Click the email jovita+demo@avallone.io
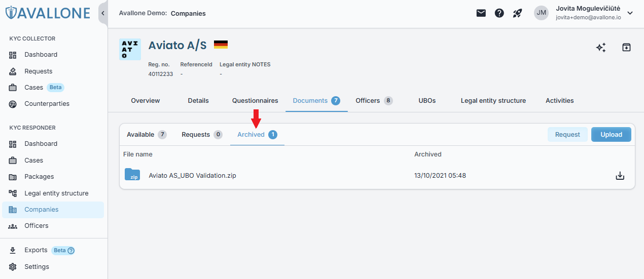 [x=588, y=17]
